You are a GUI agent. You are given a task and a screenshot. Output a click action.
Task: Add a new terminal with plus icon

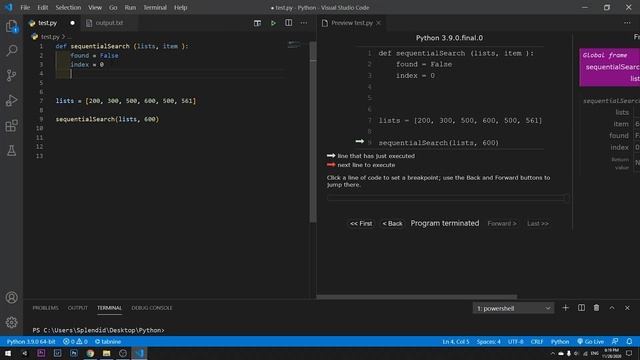point(565,308)
